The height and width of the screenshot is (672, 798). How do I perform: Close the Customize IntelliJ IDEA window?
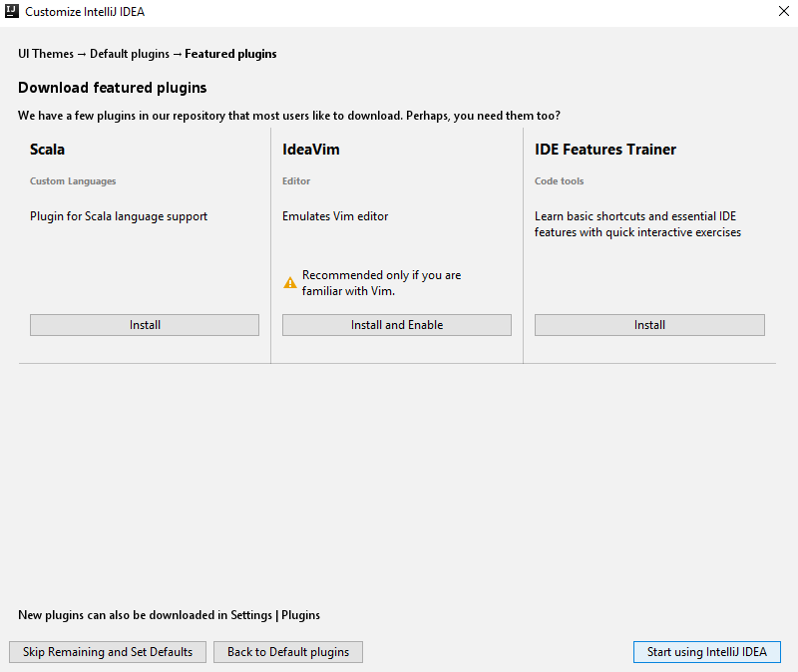coord(783,12)
